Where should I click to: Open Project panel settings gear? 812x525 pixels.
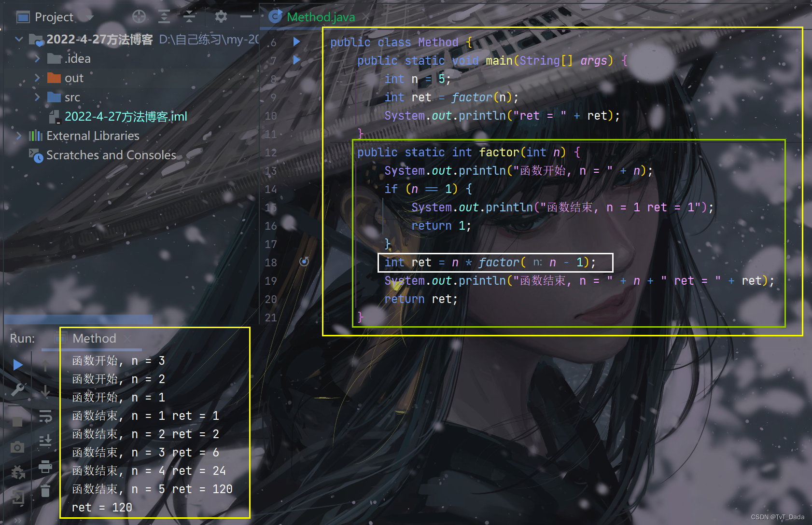point(221,17)
